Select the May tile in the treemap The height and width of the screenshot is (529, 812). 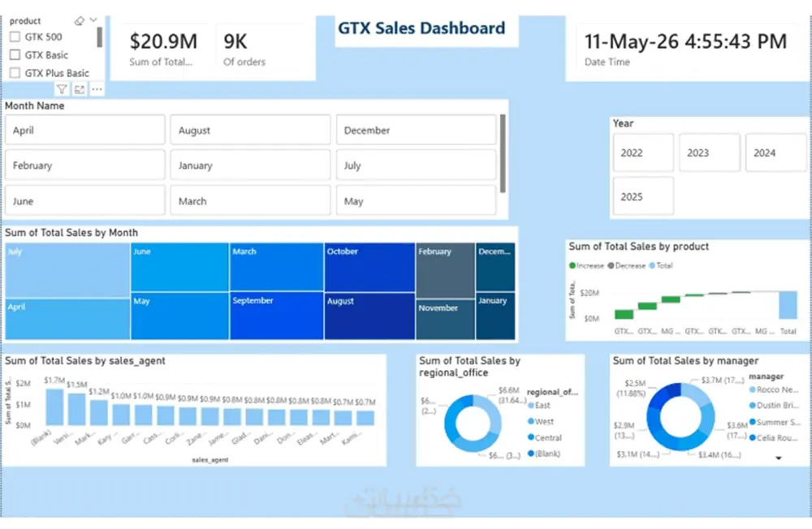pyautogui.click(x=179, y=316)
